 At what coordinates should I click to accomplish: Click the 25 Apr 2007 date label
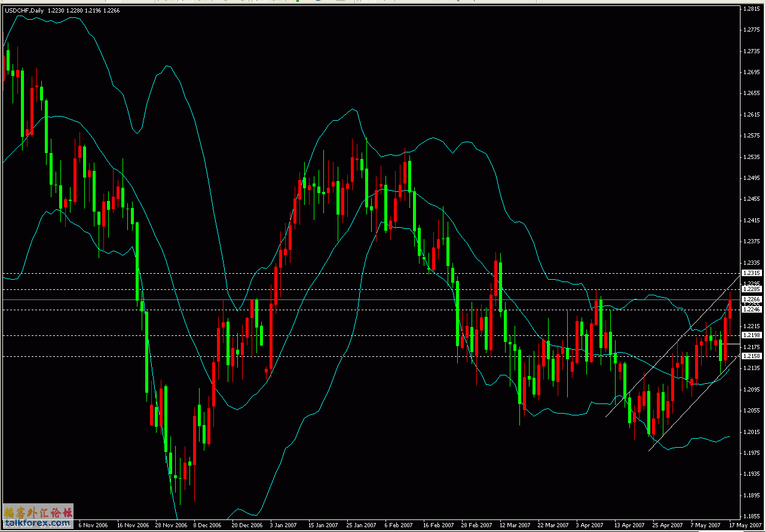667,525
